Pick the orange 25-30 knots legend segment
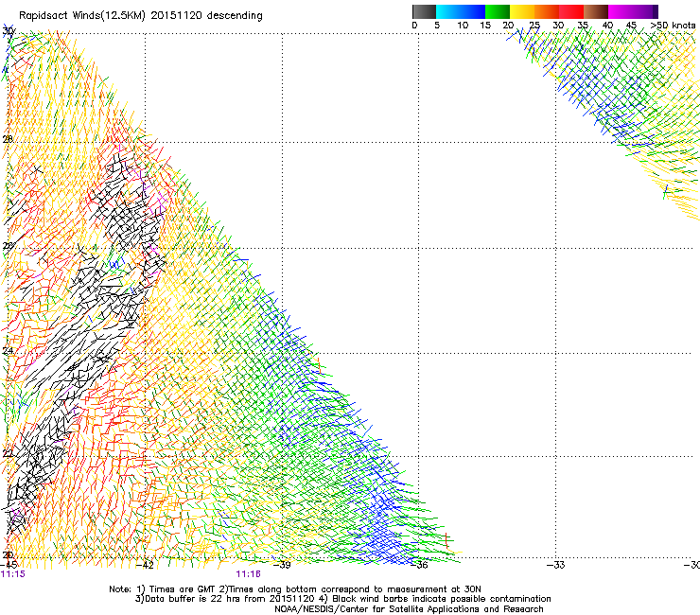Image resolution: width=700 pixels, height=615 pixels. (x=547, y=11)
